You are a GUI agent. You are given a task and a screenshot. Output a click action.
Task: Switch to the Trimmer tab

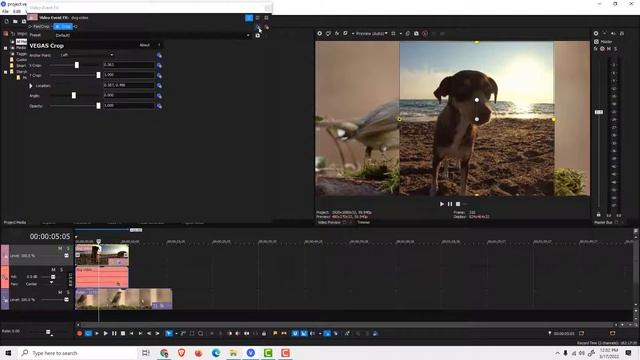(x=363, y=222)
